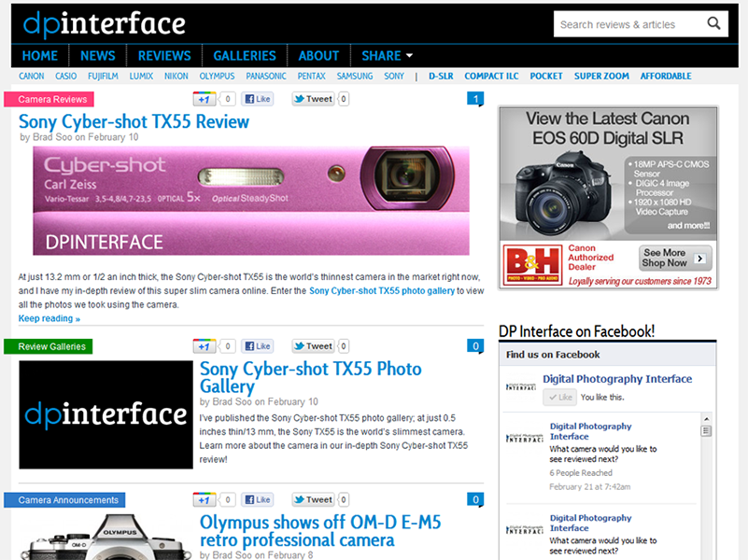Click the B&H logo in the ad
Viewport: 748px width, 560px height.
click(x=533, y=265)
